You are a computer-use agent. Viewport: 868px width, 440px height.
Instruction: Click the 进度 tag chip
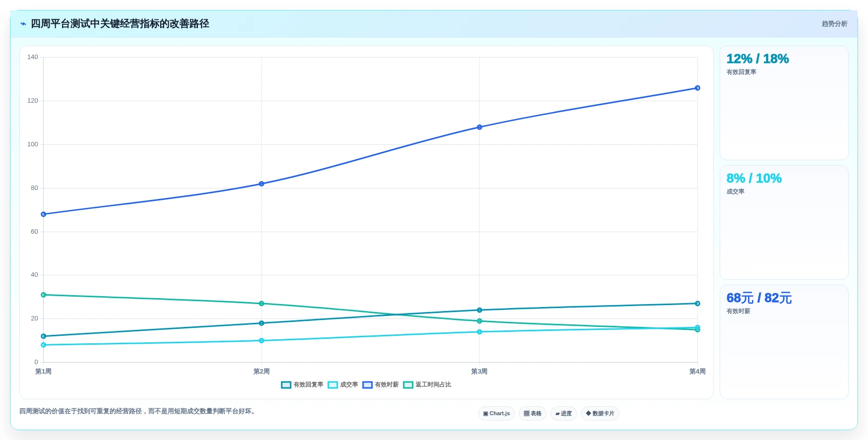tap(563, 414)
